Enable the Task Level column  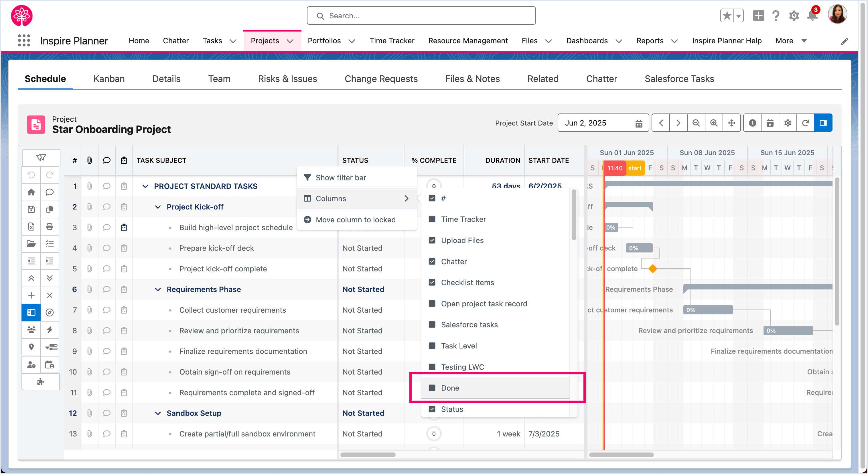[x=432, y=346]
